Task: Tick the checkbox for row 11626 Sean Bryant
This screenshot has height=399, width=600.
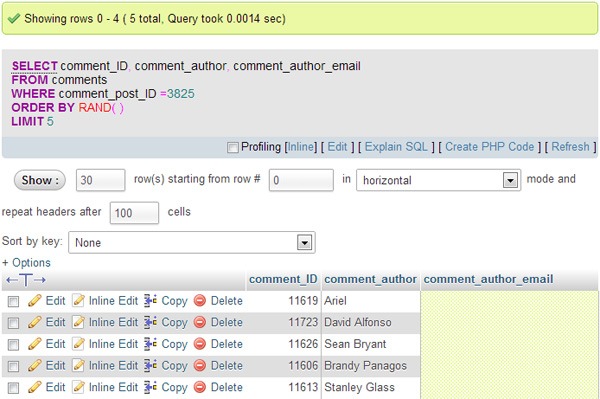Action: click(x=13, y=345)
